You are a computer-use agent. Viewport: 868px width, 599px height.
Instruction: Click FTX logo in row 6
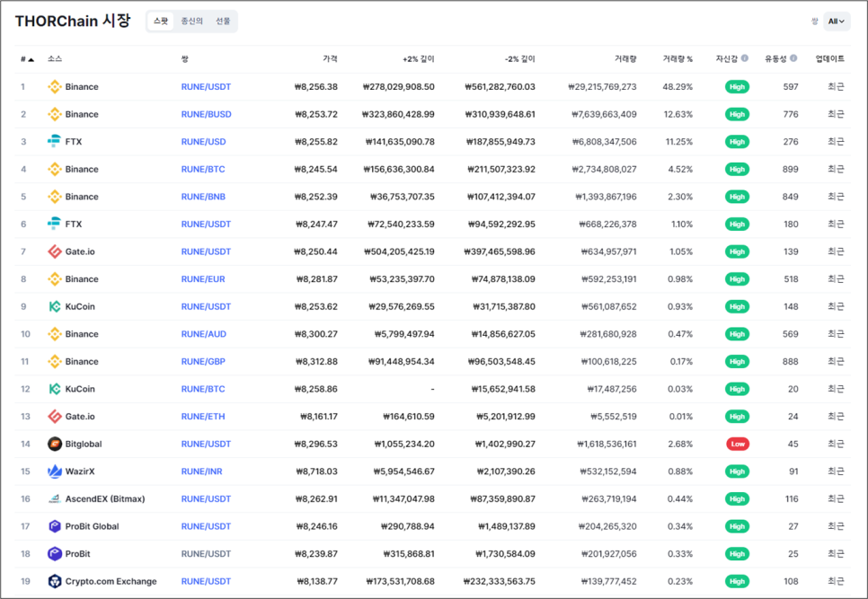[x=54, y=224]
